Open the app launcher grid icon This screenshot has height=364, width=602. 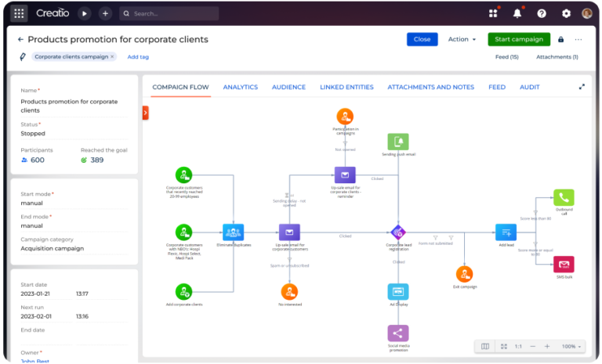click(x=19, y=13)
